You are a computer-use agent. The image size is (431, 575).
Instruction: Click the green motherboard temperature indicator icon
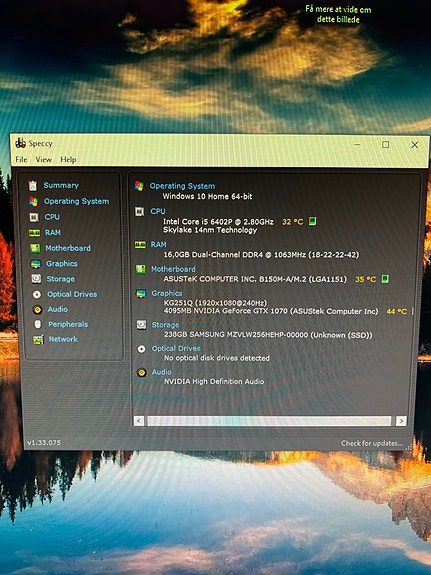385,279
